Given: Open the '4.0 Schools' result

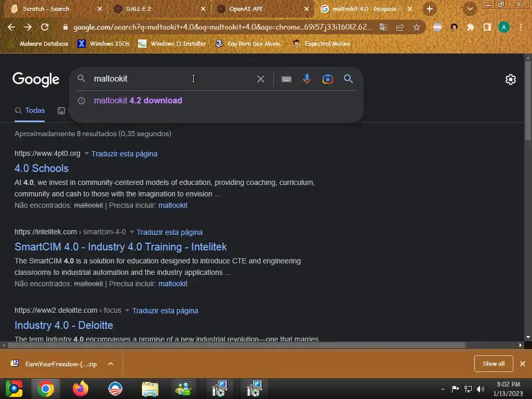Looking at the screenshot, I should [x=42, y=168].
